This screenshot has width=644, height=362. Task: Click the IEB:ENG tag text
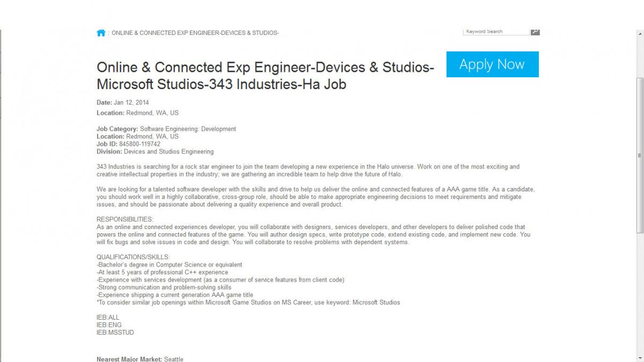(109, 325)
